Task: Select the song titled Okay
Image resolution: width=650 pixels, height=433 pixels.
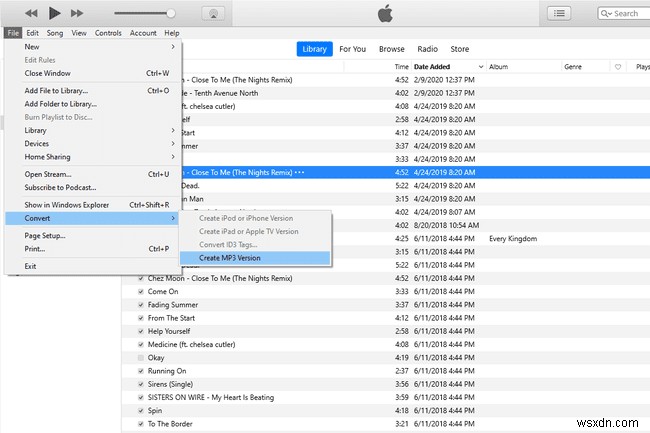Action: pos(156,358)
